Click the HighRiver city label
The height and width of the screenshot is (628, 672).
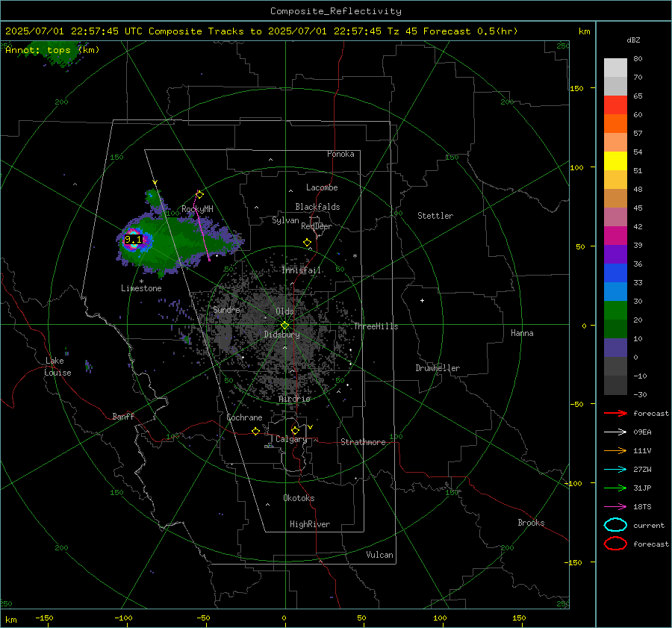point(310,525)
